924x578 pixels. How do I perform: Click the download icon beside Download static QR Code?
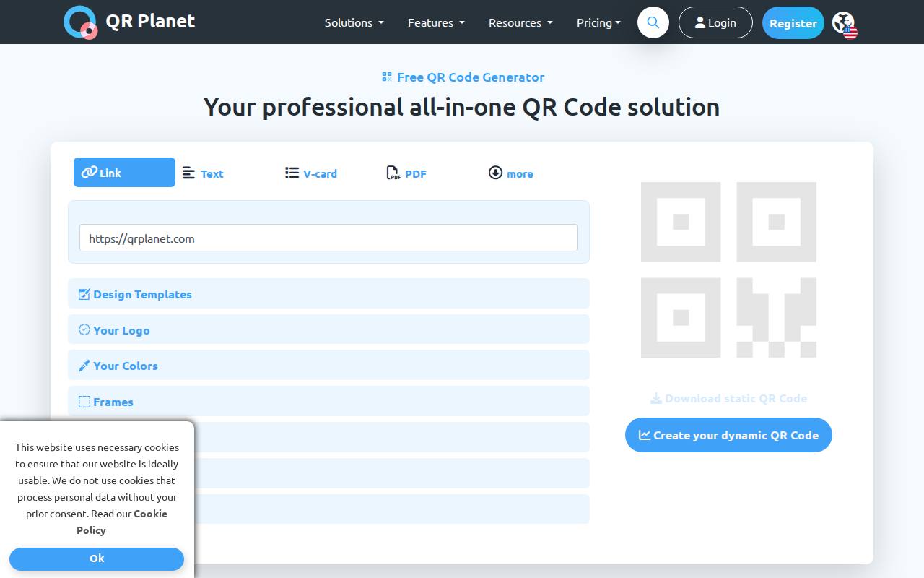coord(656,398)
